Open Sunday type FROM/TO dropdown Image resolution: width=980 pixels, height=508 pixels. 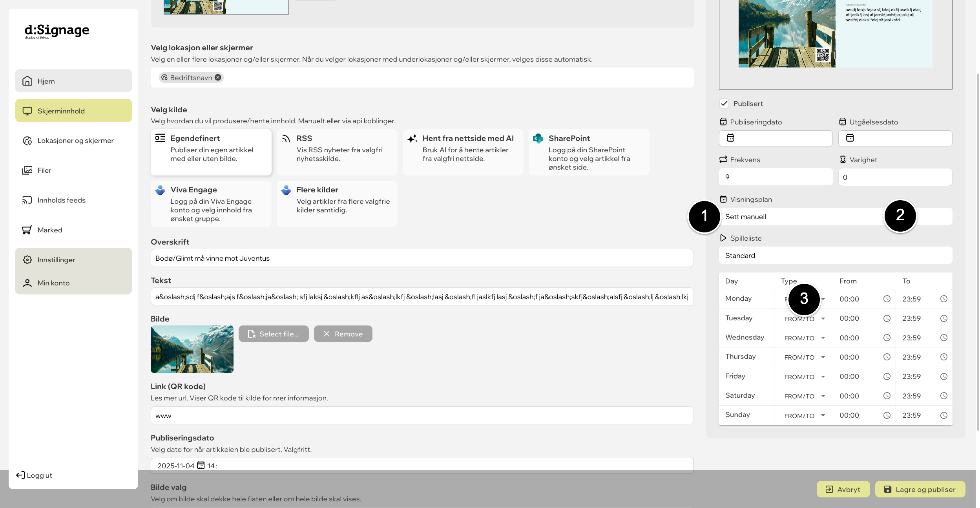(x=804, y=415)
